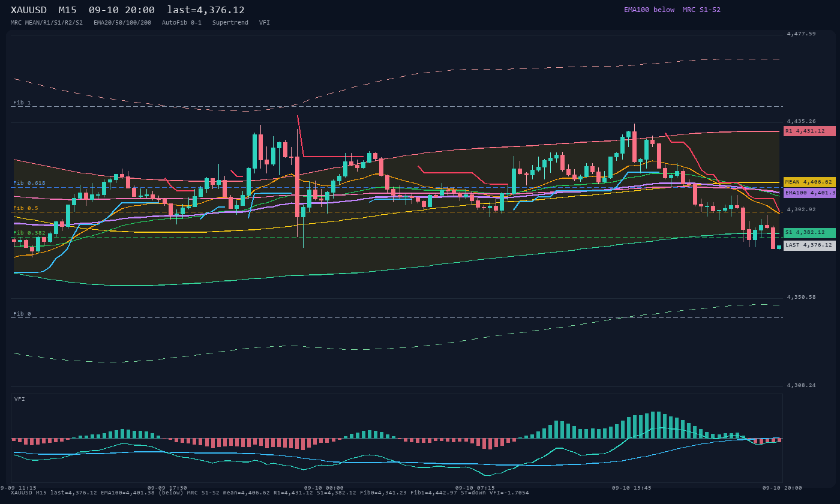The width and height of the screenshot is (840, 504).
Task: Click the 4,392.92 price axis label
Action: (802, 209)
